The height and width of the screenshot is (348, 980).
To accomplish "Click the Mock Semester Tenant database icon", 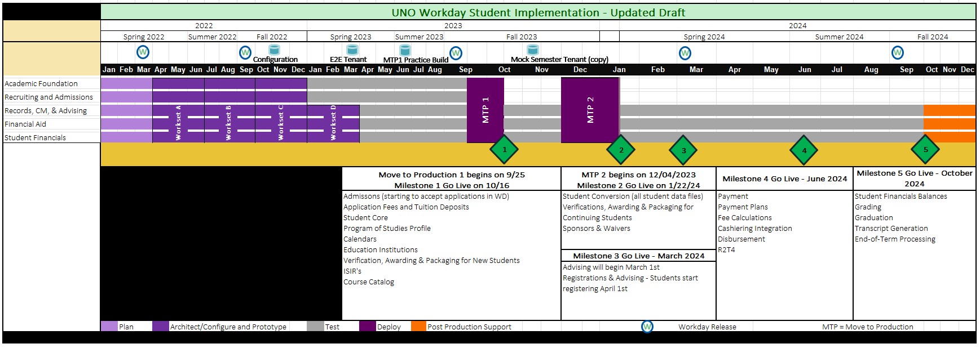I will (532, 50).
